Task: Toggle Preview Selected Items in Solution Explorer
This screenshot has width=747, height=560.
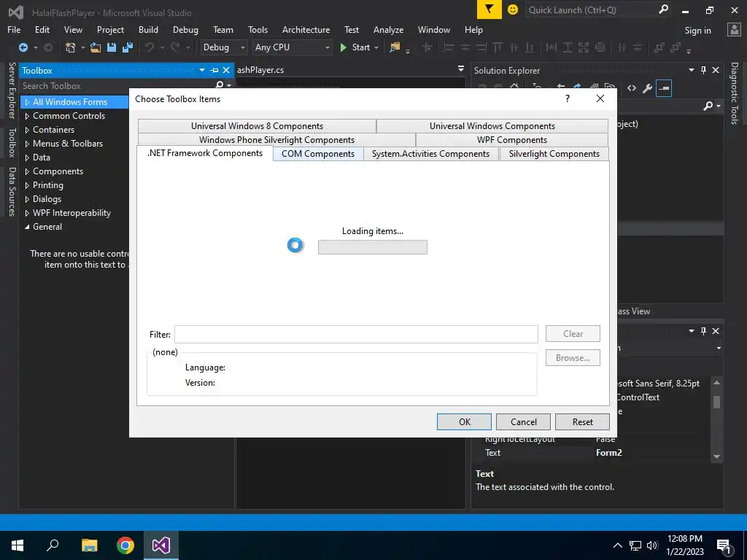Action: click(x=664, y=88)
